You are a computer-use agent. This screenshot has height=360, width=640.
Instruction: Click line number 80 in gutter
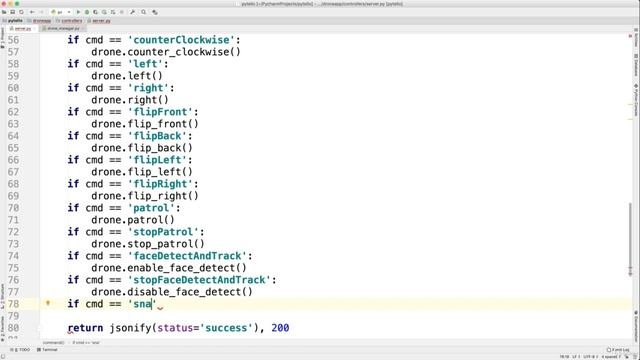point(13,328)
